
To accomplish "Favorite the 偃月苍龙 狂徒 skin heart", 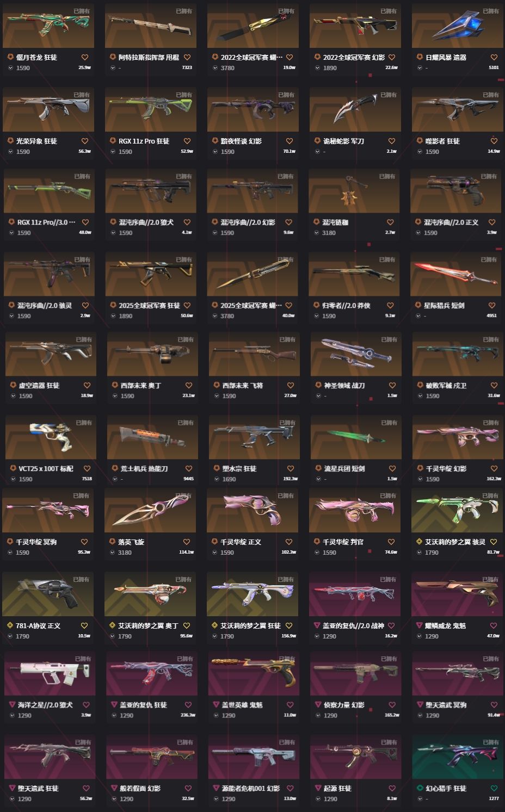I will (85, 57).
